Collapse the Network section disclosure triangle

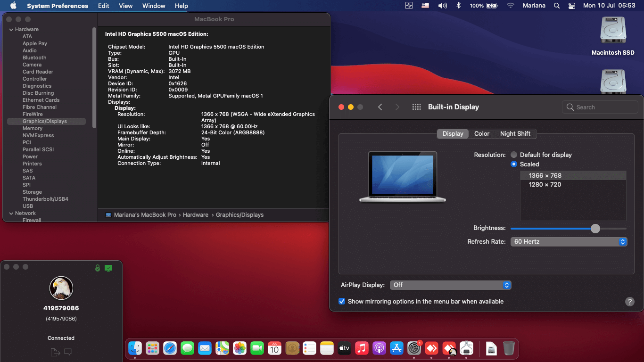[11, 213]
